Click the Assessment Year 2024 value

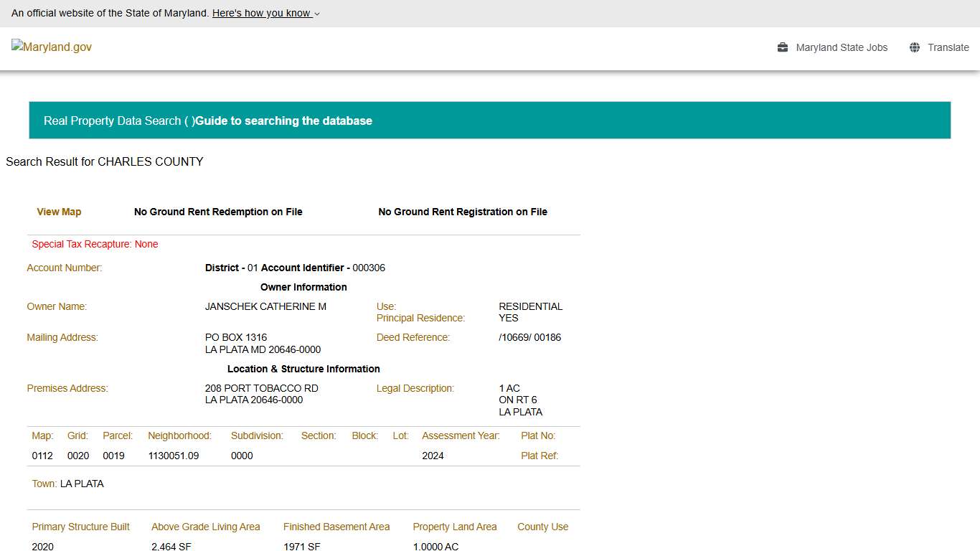pyautogui.click(x=433, y=456)
